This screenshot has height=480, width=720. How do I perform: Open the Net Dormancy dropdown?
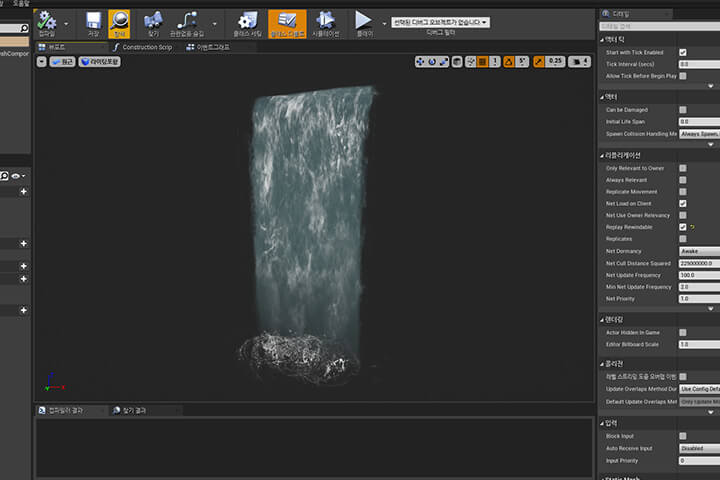(699, 251)
